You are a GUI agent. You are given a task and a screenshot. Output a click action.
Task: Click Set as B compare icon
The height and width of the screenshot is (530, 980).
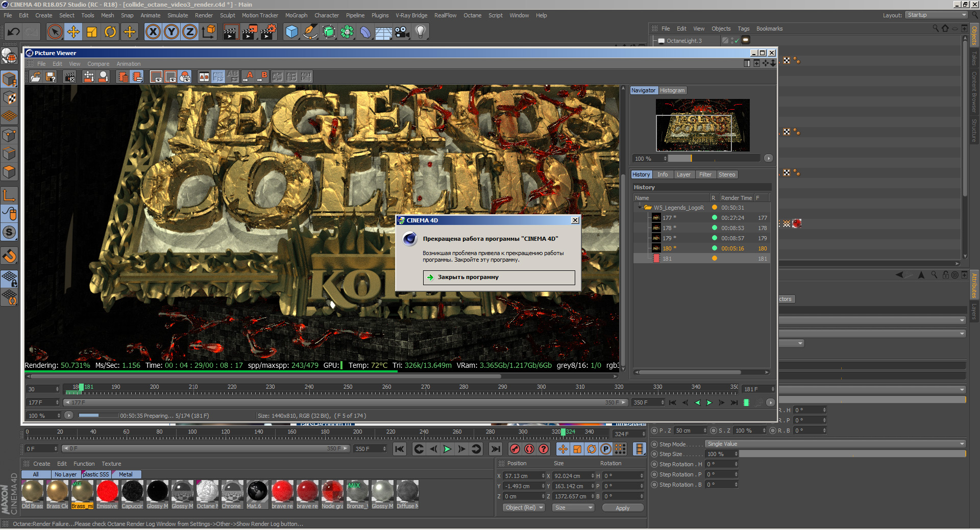[263, 77]
